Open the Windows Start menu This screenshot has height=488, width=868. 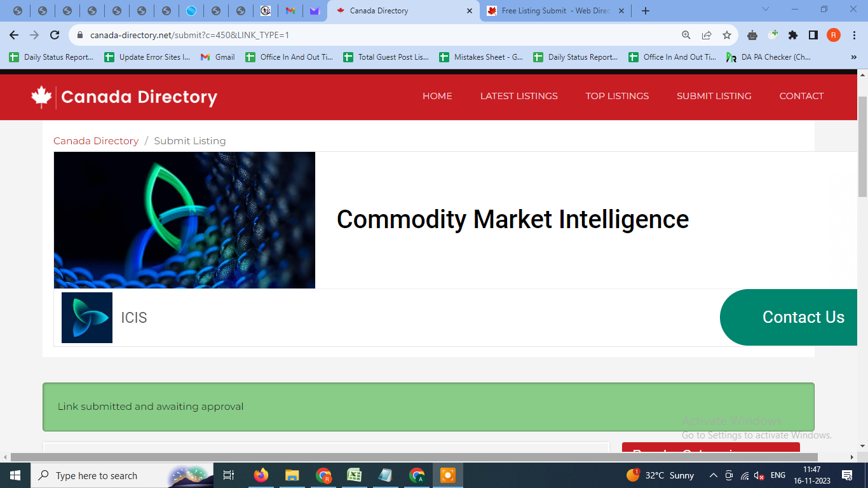click(15, 475)
